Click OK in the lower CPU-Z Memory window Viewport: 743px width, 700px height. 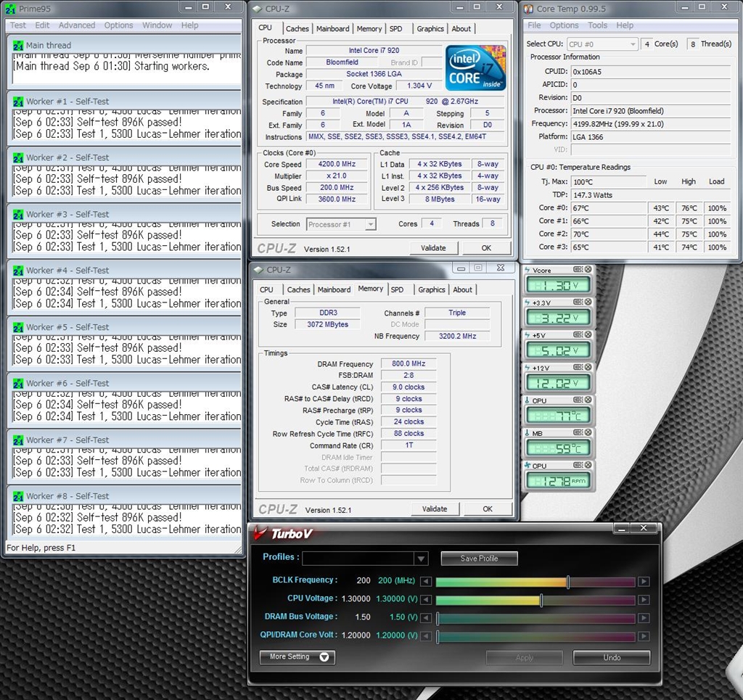[488, 508]
